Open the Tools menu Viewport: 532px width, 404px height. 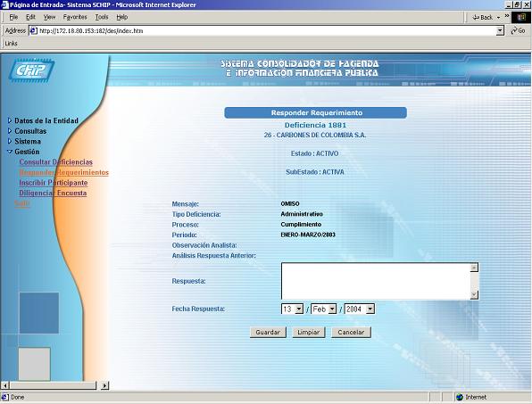click(x=102, y=17)
